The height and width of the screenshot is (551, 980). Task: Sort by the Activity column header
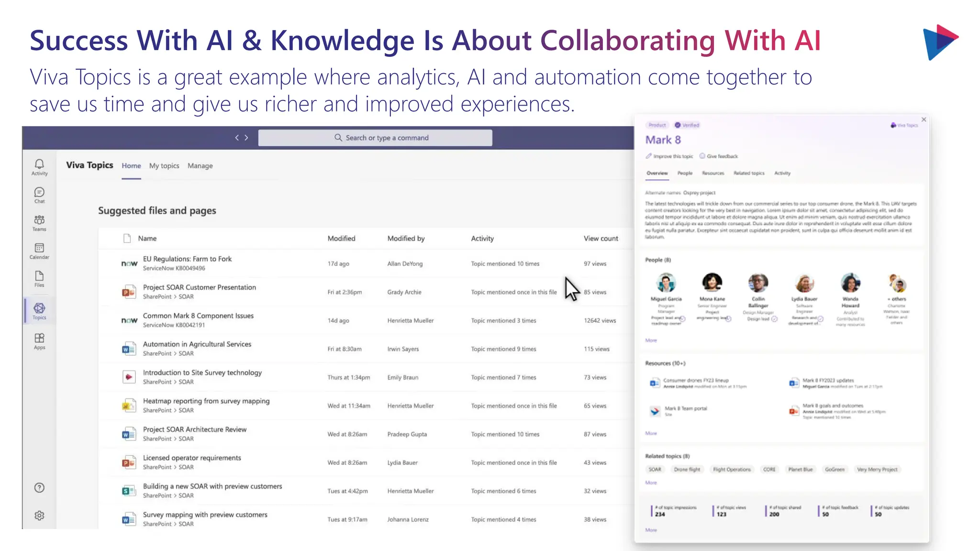pos(482,238)
